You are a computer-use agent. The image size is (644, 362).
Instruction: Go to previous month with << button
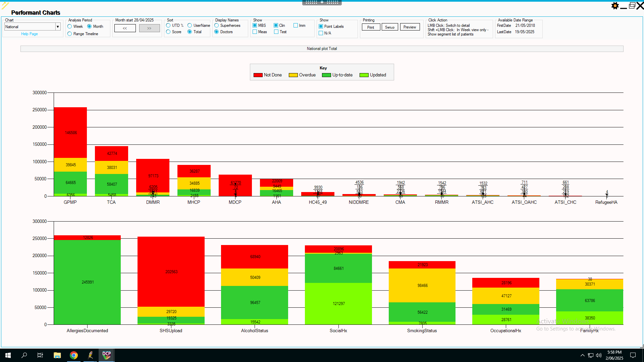click(x=125, y=28)
